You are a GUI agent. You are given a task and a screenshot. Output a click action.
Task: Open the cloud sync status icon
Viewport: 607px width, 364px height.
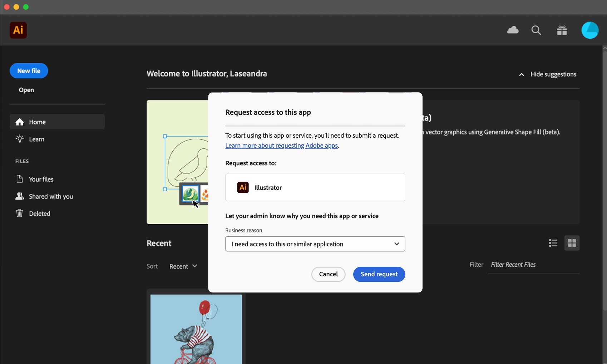513,30
